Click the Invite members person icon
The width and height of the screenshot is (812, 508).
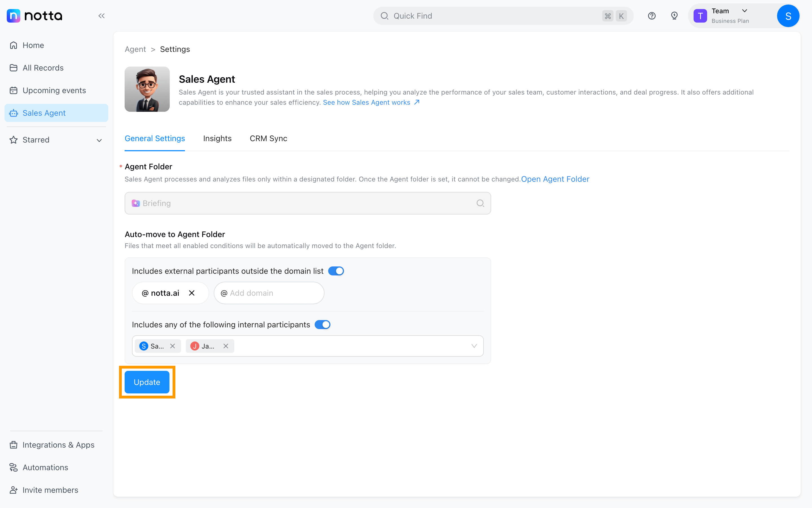[14, 490]
